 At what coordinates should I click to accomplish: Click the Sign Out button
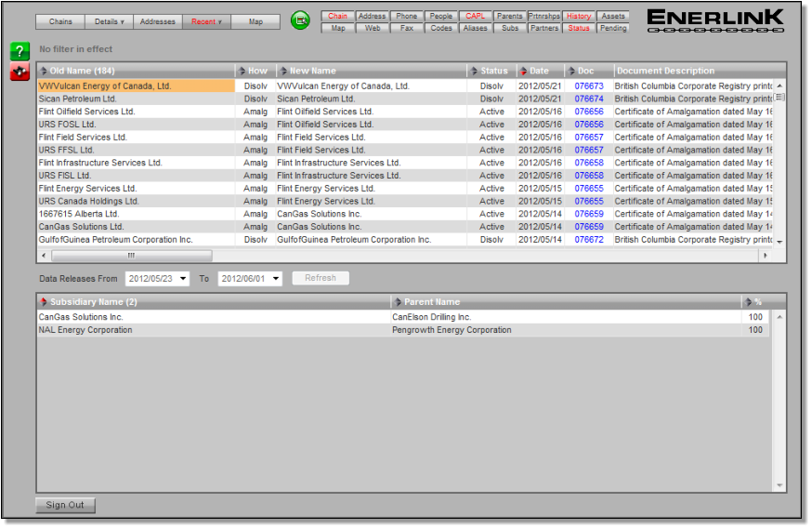(65, 505)
